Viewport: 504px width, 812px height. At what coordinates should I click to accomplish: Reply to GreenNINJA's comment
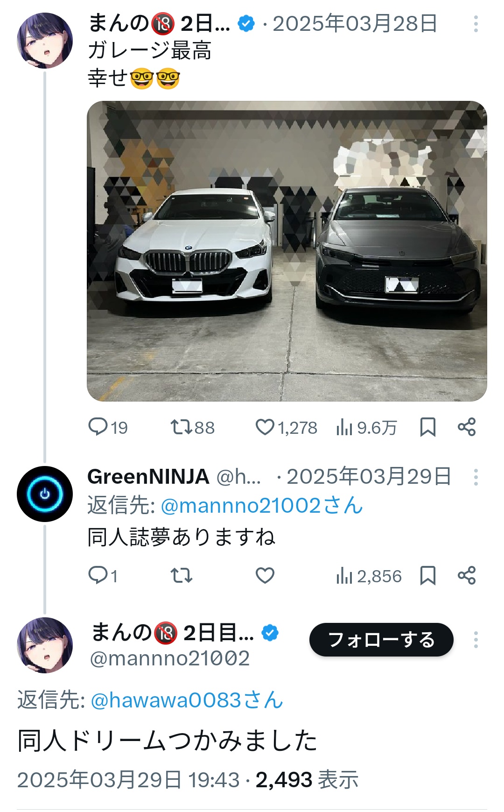click(x=103, y=576)
